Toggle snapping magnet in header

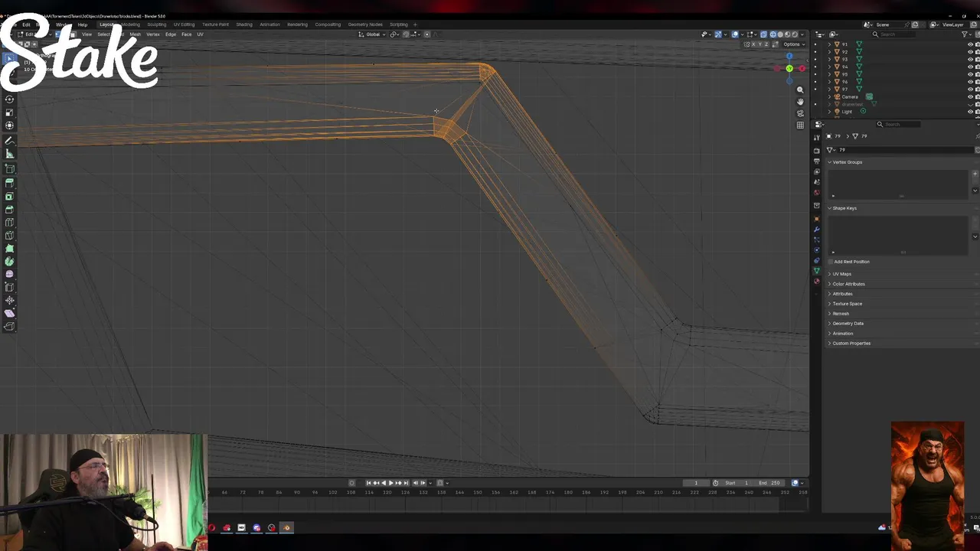pyautogui.click(x=406, y=34)
